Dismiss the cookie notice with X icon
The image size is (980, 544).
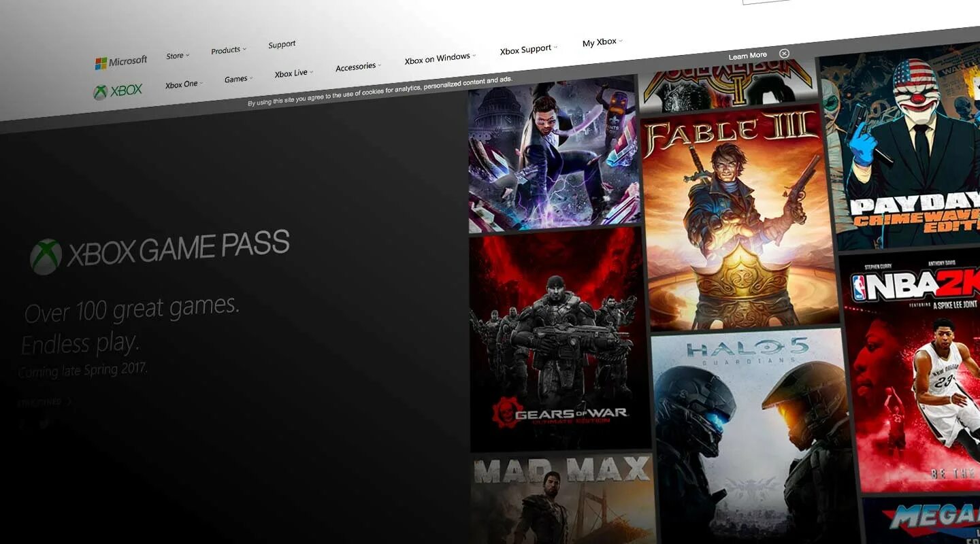pyautogui.click(x=784, y=53)
